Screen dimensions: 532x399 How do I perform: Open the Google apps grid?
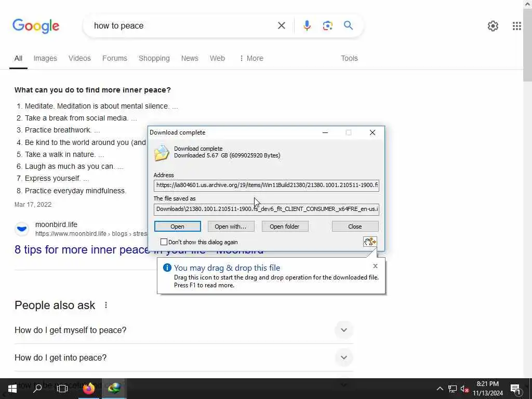pos(516,26)
